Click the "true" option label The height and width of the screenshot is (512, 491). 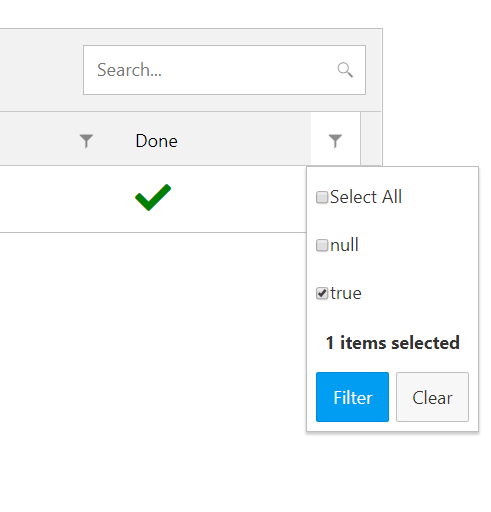tap(346, 293)
